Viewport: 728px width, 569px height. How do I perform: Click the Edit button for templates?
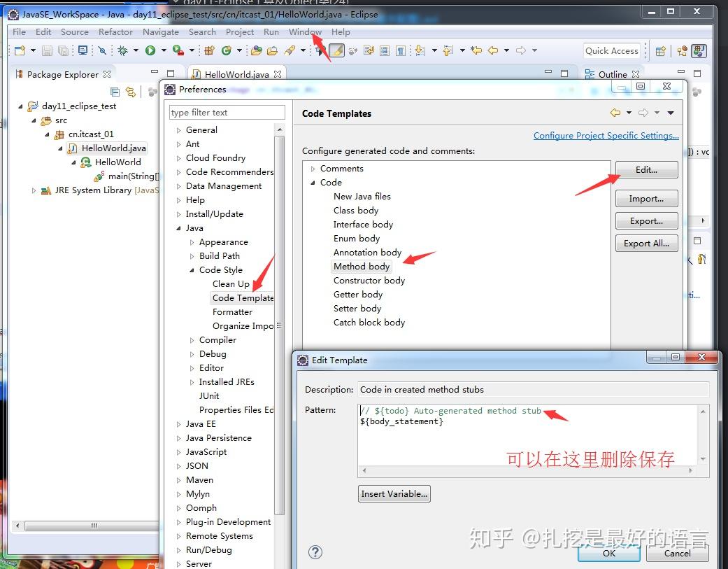click(646, 169)
